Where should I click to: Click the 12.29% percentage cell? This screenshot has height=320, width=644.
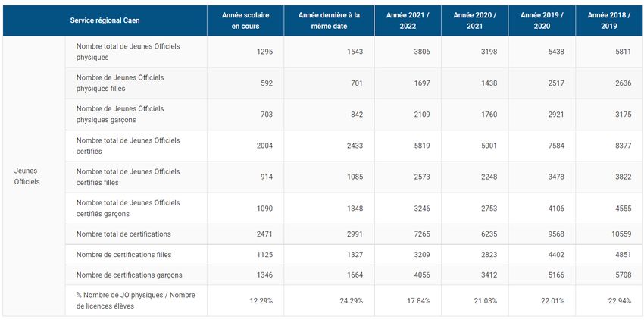point(261,300)
